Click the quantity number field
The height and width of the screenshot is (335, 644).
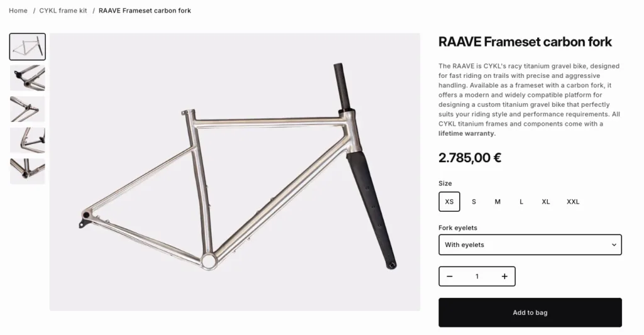pos(477,277)
